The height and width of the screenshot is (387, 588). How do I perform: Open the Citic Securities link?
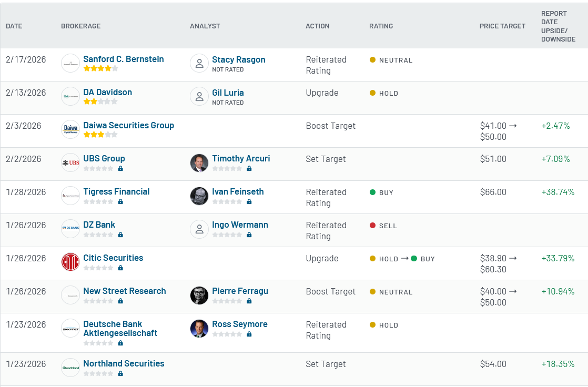click(113, 258)
